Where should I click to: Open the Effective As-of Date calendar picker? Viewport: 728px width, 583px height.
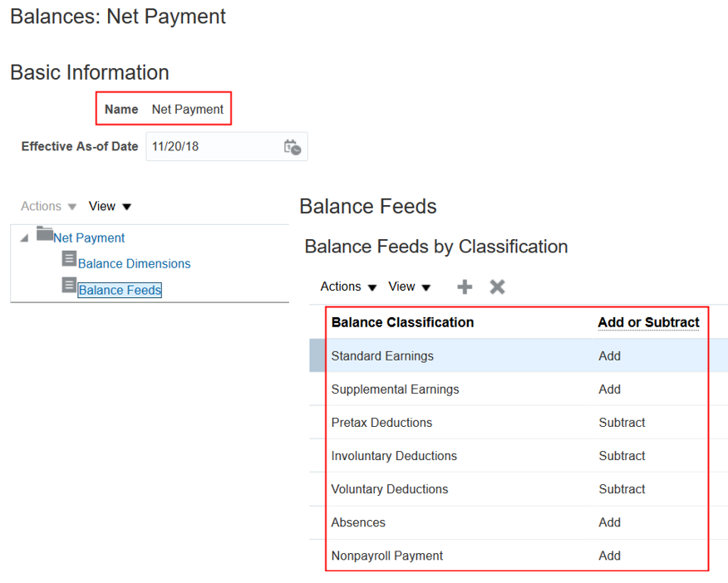[292, 147]
